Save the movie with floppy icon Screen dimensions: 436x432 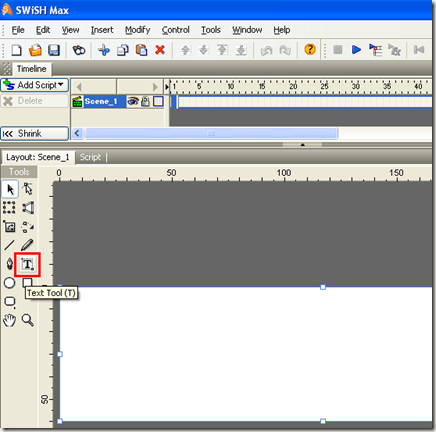pyautogui.click(x=54, y=50)
